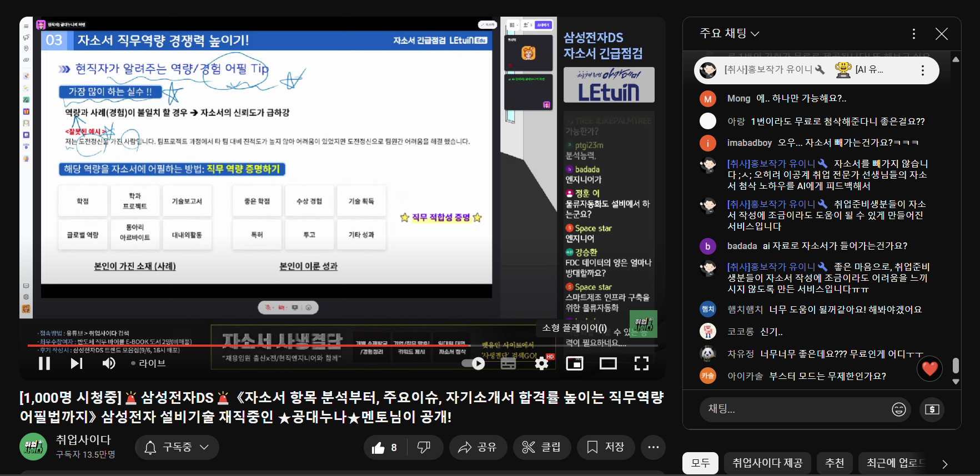This screenshot has width=980, height=476.
Task: Open the 구독중 subscription dropdown
Action: [x=177, y=447]
